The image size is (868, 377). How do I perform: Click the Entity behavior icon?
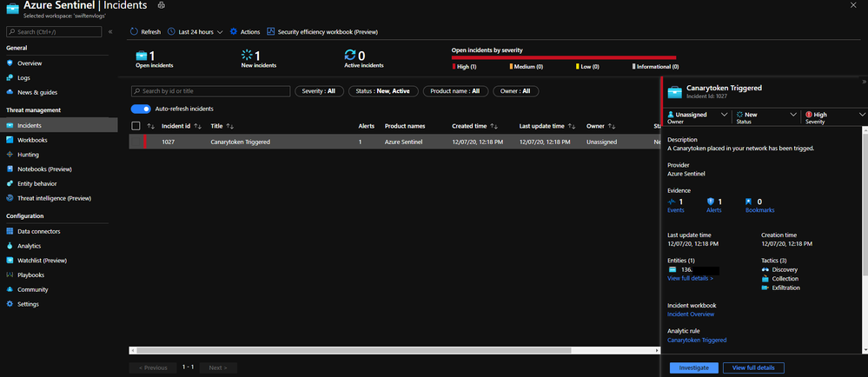10,183
